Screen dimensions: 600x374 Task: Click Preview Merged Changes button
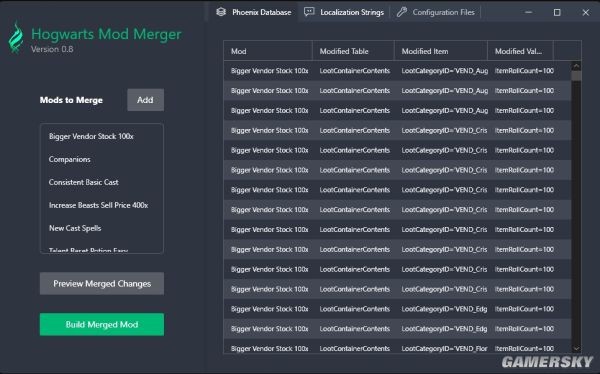(102, 284)
